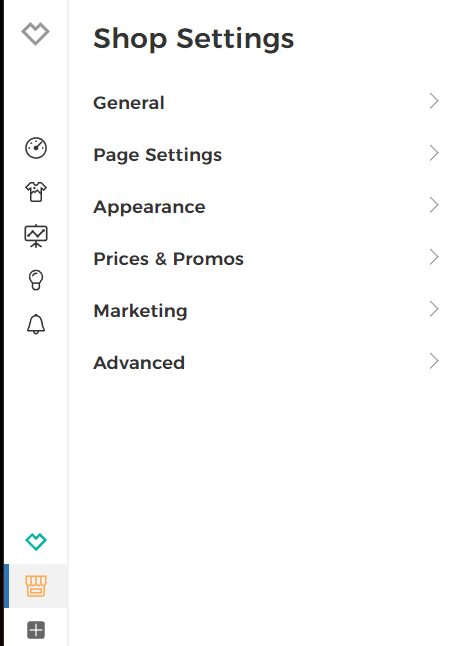This screenshot has width=458, height=646.
Task: Open the t-shirt products icon
Action: tap(36, 192)
